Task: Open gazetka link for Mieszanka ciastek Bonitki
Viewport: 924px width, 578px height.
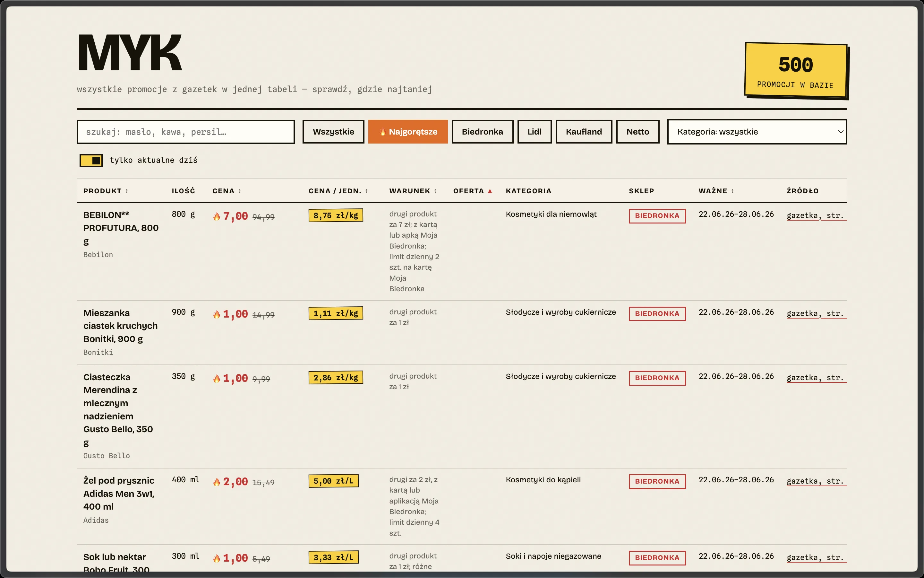Action: pos(816,313)
